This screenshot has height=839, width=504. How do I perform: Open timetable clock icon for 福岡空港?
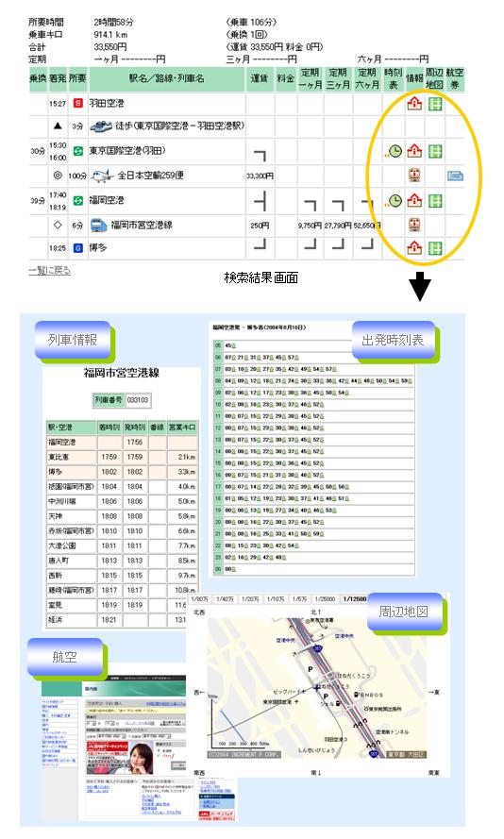tap(395, 201)
